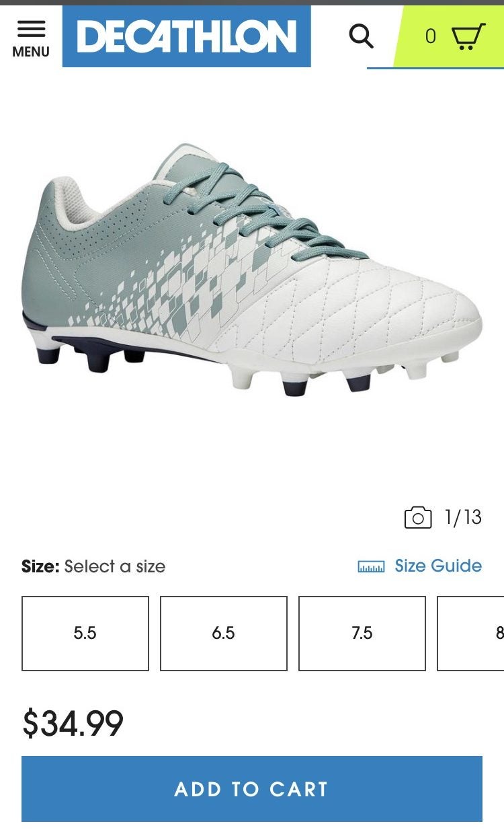Click the $34.99 price
504x836 pixels.
point(73,724)
